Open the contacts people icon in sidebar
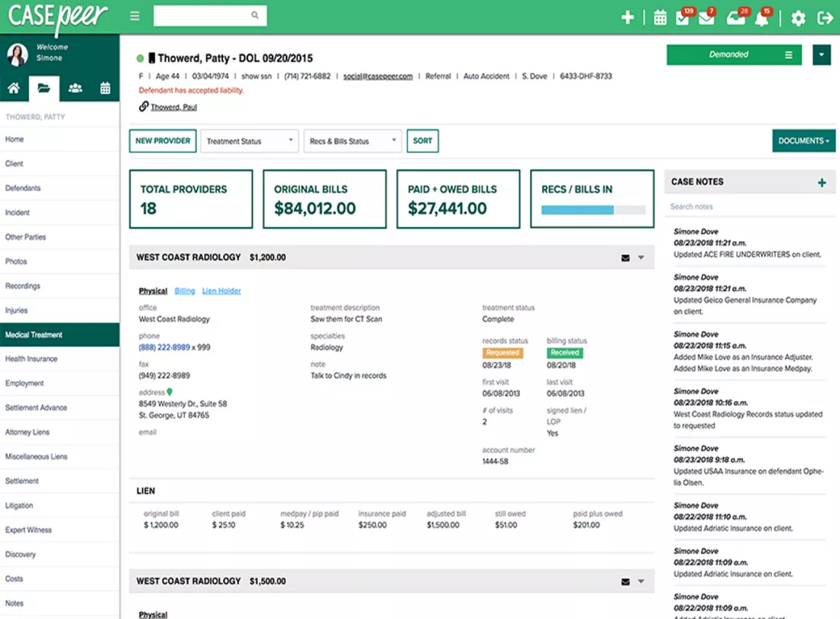840x619 pixels. 75,88
